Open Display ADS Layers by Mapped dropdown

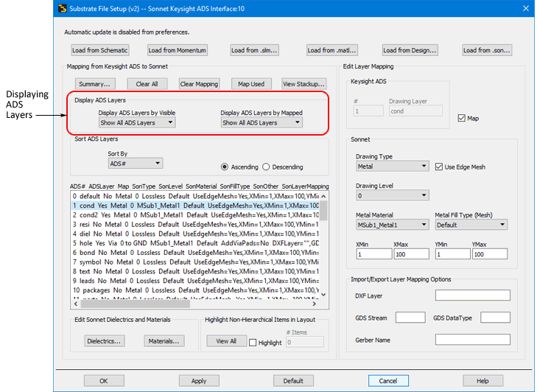pos(262,122)
